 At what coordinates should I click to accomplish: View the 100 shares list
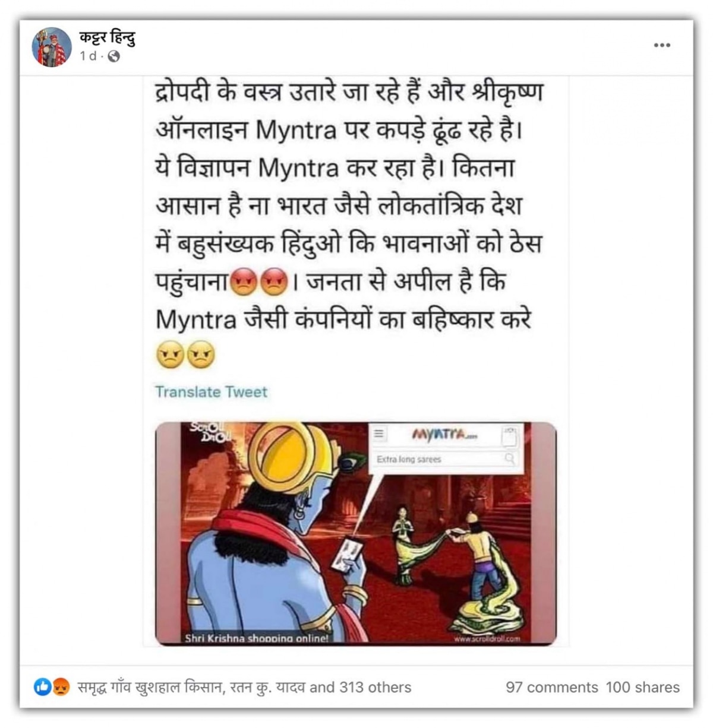point(642,687)
